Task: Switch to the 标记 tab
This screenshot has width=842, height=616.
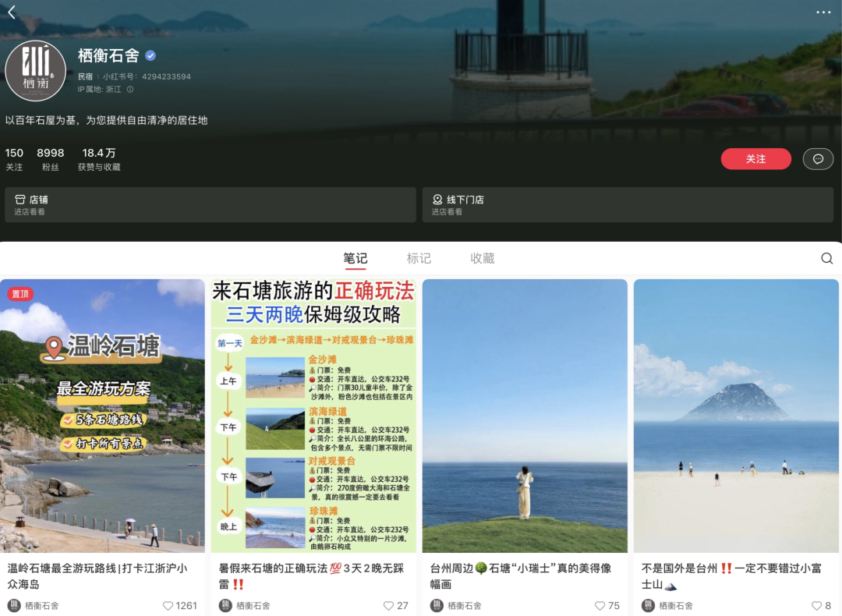Action: click(x=419, y=259)
